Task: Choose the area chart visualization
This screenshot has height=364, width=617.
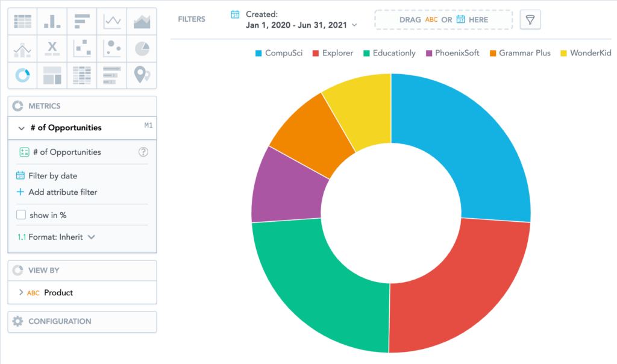Action: pos(142,21)
